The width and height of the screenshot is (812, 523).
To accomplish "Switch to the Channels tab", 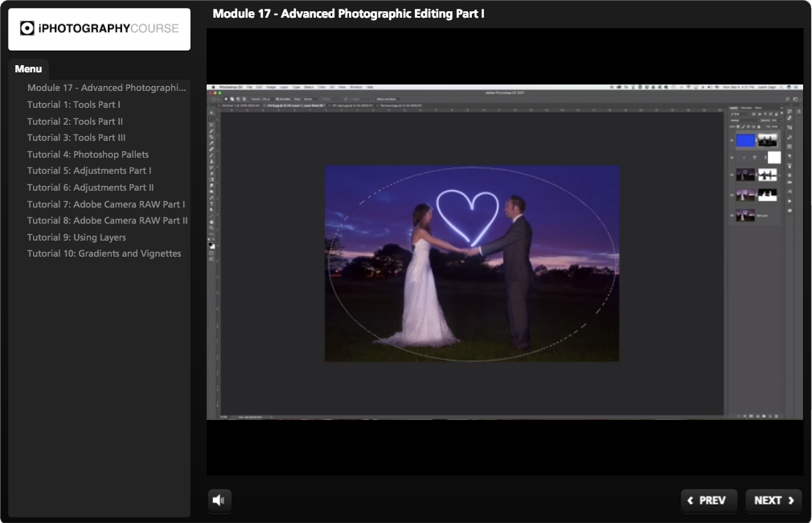I will (746, 108).
